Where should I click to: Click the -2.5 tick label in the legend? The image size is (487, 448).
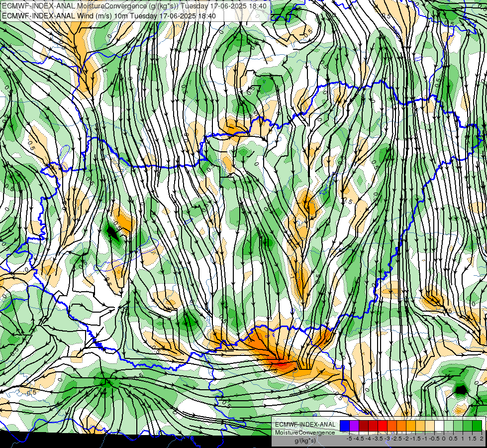point(396,439)
